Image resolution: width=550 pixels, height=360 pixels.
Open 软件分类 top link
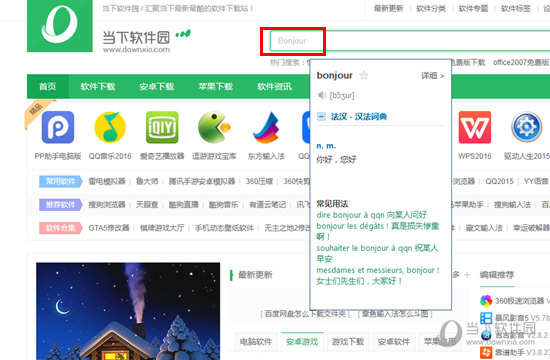(431, 8)
